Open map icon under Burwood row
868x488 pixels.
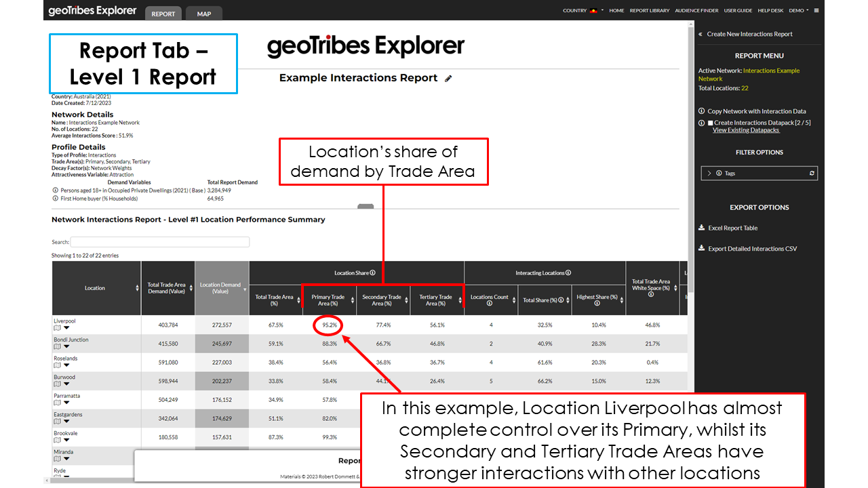pyautogui.click(x=57, y=384)
